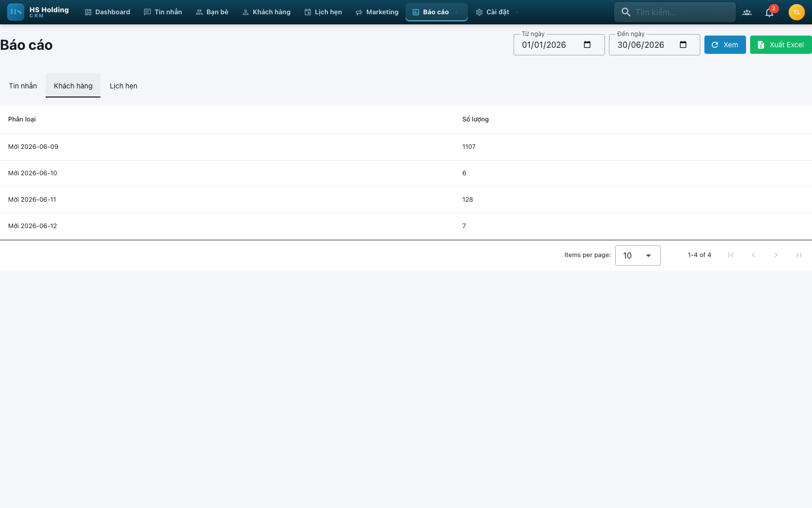
Task: Go to next page arrow
Action: (x=775, y=255)
